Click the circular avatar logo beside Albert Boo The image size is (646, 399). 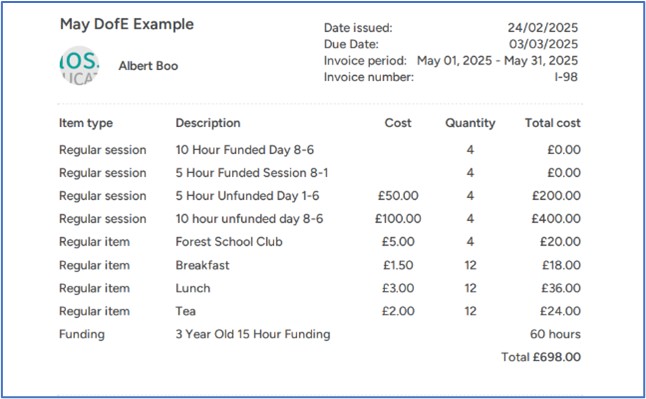click(79, 66)
